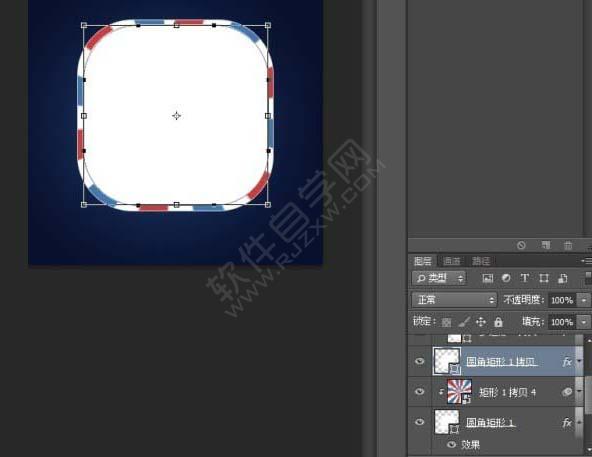Open the 类型 layer filter dropdown
The image size is (592, 457).
(439, 278)
